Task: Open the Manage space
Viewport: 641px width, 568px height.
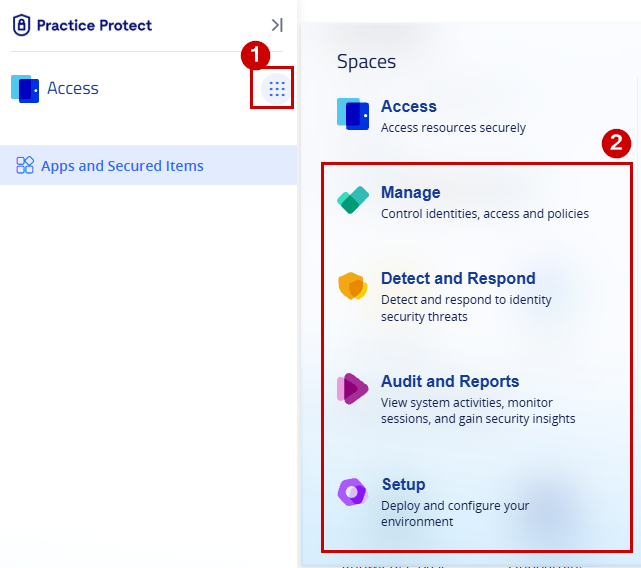Action: point(410,192)
